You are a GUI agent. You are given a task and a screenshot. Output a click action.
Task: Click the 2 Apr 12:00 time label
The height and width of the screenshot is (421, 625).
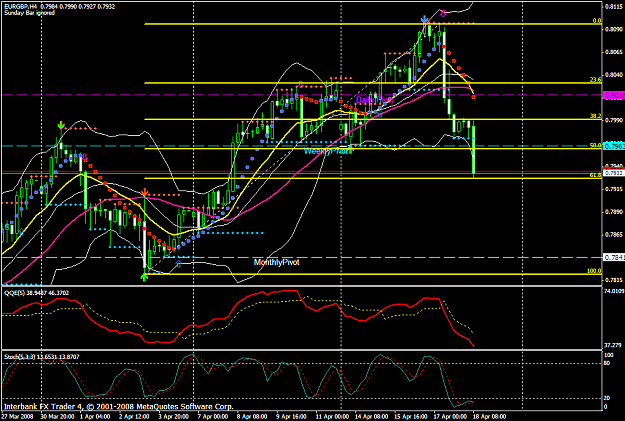click(134, 417)
